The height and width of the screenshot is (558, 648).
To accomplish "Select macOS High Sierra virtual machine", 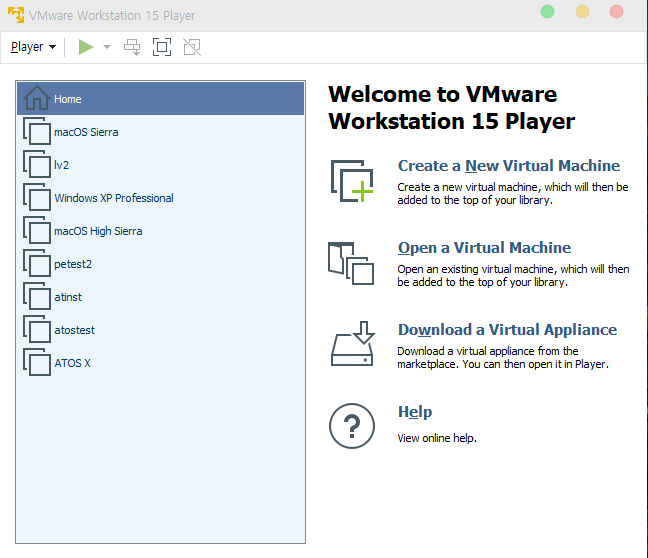I will [x=160, y=231].
